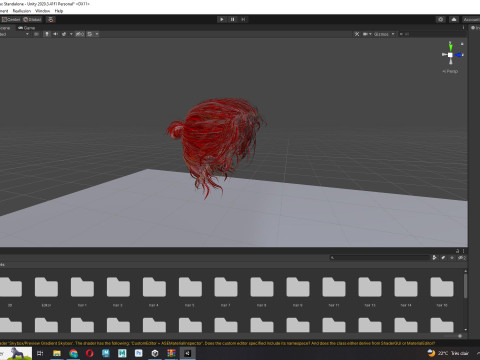Open the component tools wrench icon

[x=357, y=34]
